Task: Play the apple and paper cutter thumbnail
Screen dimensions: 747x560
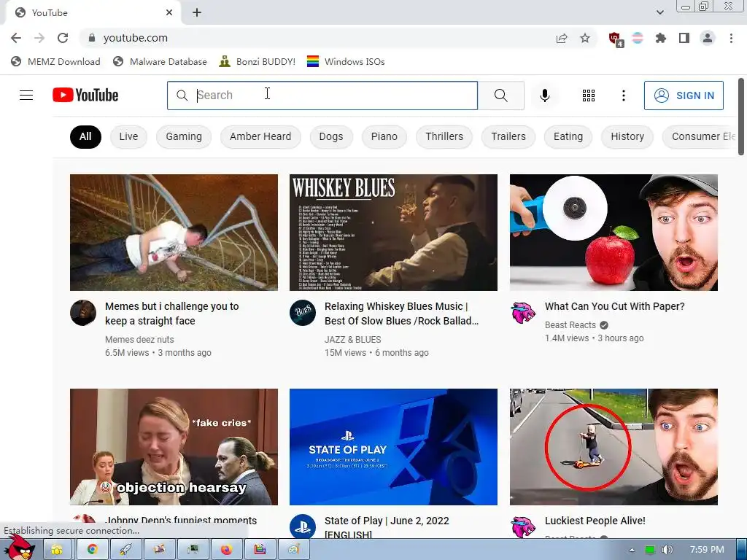Action: (614, 233)
